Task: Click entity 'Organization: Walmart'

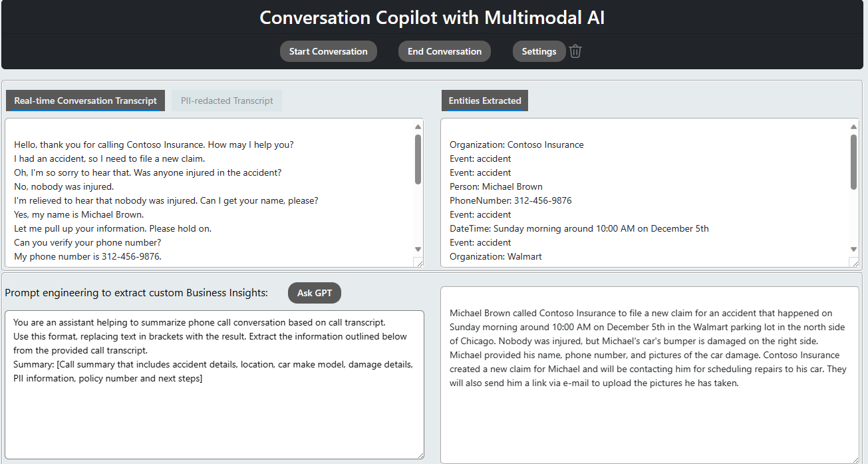Action: (x=496, y=256)
